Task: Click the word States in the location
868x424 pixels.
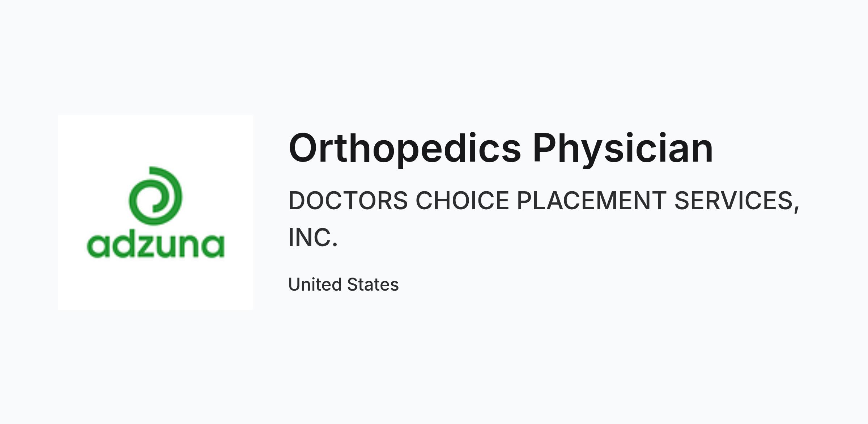Action: pyautogui.click(x=373, y=284)
